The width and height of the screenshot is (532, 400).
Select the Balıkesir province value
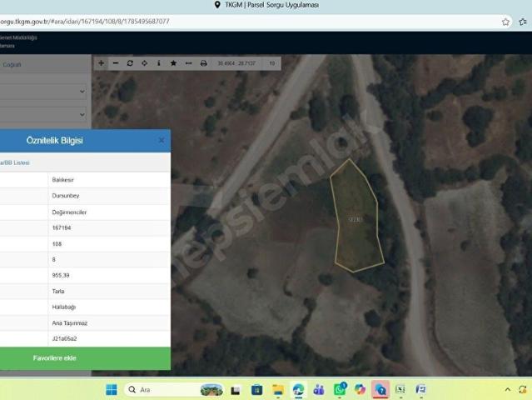pyautogui.click(x=62, y=180)
